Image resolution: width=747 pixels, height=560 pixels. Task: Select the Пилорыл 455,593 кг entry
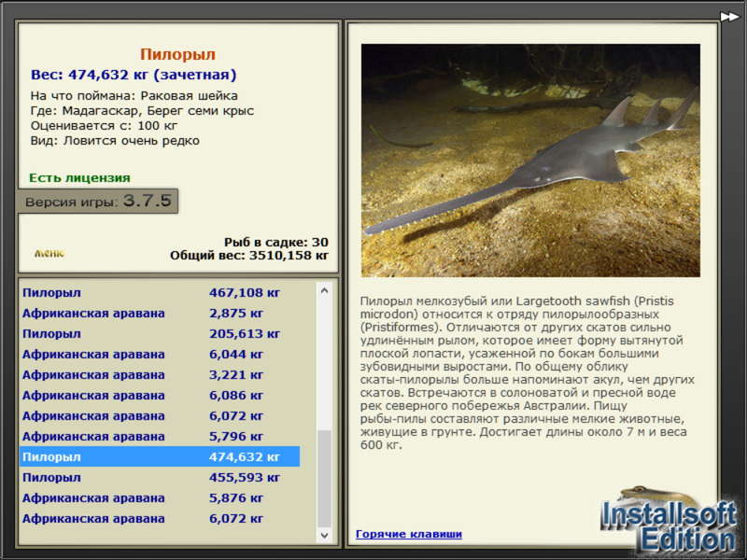tap(160, 477)
